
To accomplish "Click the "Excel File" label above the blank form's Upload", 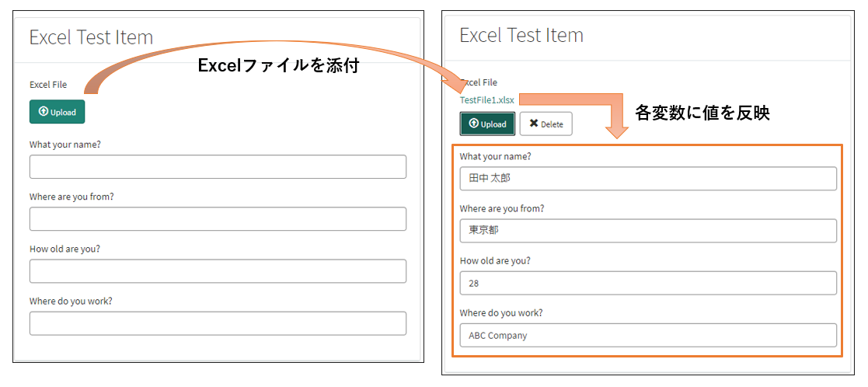I will (x=48, y=85).
